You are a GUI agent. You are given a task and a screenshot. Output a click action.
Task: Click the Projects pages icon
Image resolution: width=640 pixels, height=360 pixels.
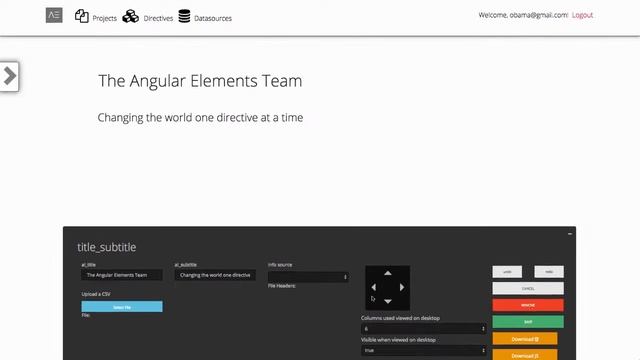coord(82,16)
